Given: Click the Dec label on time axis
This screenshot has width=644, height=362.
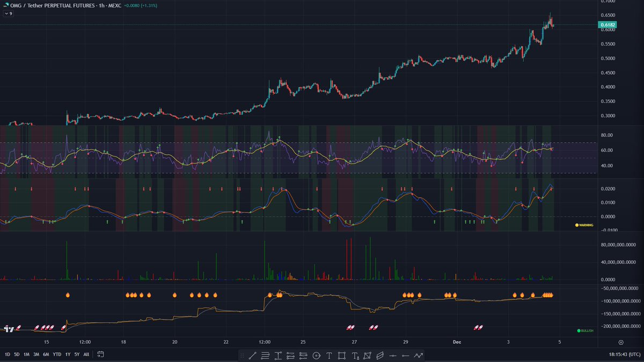Looking at the screenshot, I should coord(457,342).
